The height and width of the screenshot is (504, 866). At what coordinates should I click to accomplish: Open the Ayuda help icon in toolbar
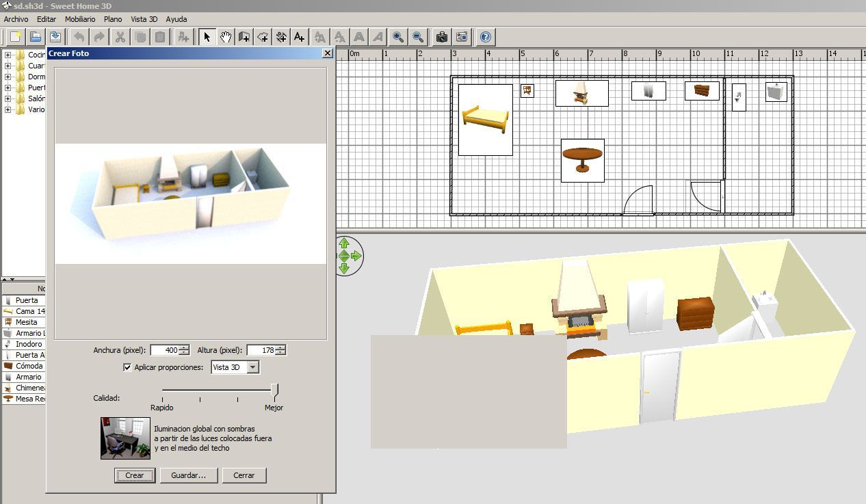(x=485, y=37)
